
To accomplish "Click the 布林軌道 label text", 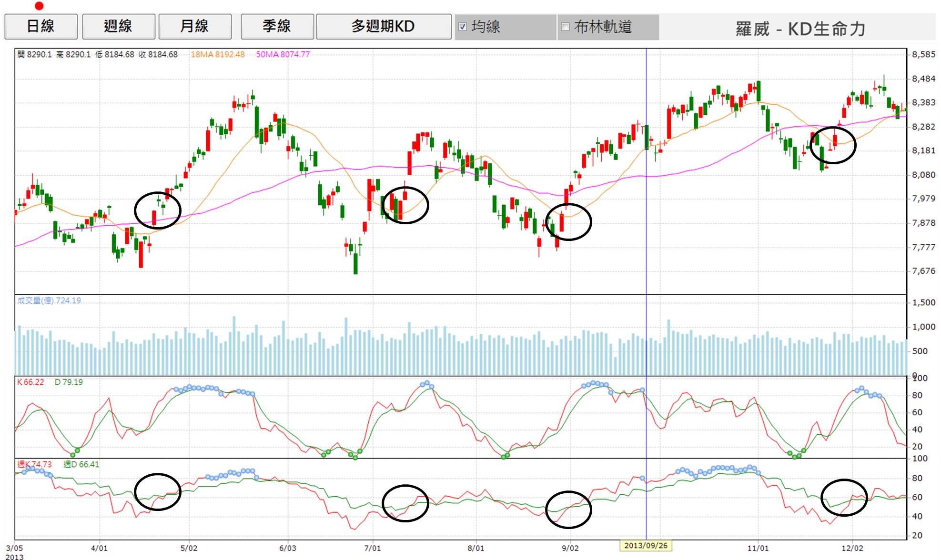I will coord(603,27).
